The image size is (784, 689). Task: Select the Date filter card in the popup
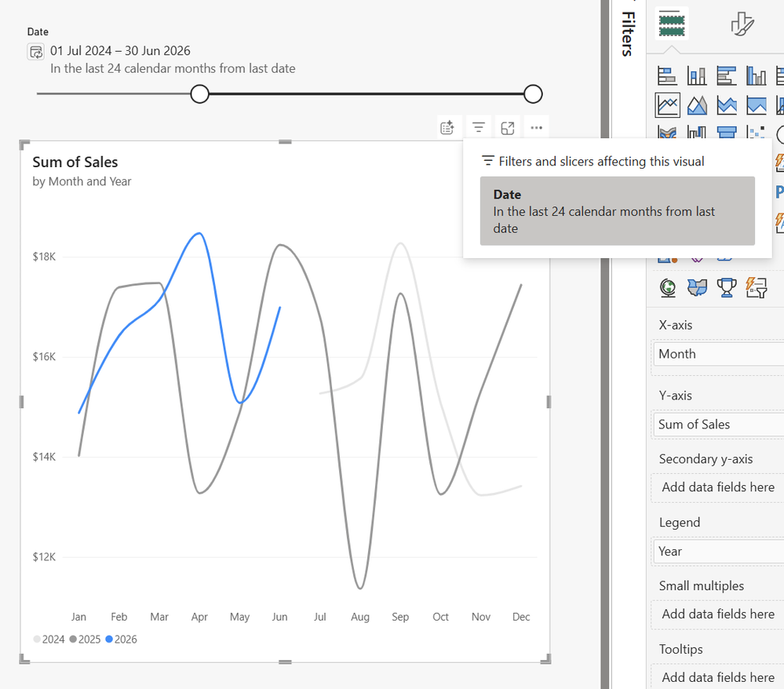click(x=618, y=211)
